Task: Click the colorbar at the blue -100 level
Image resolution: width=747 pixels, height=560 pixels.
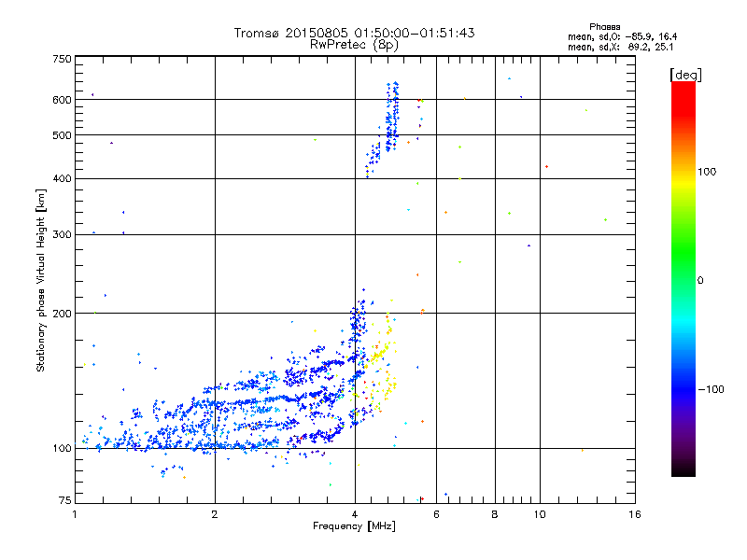Action: [684, 389]
